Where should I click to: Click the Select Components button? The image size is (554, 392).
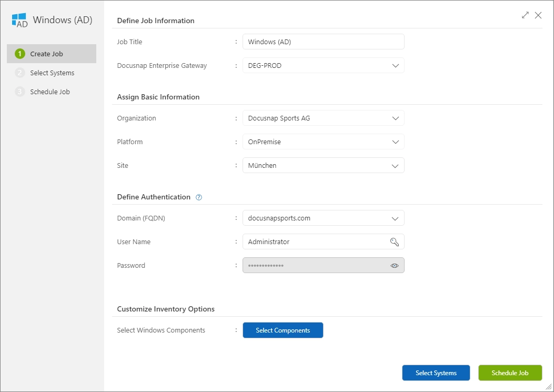point(283,330)
